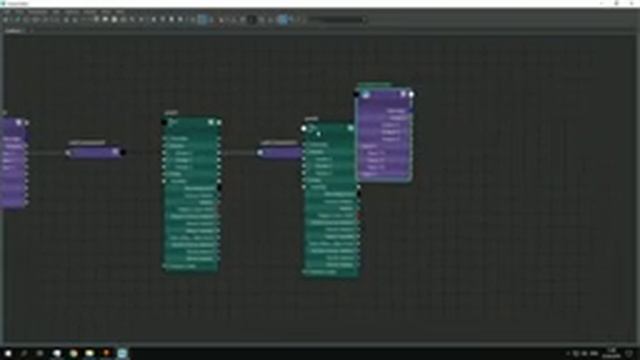Add a new graph tab with plus
The width and height of the screenshot is (640, 360).
pyautogui.click(x=32, y=31)
